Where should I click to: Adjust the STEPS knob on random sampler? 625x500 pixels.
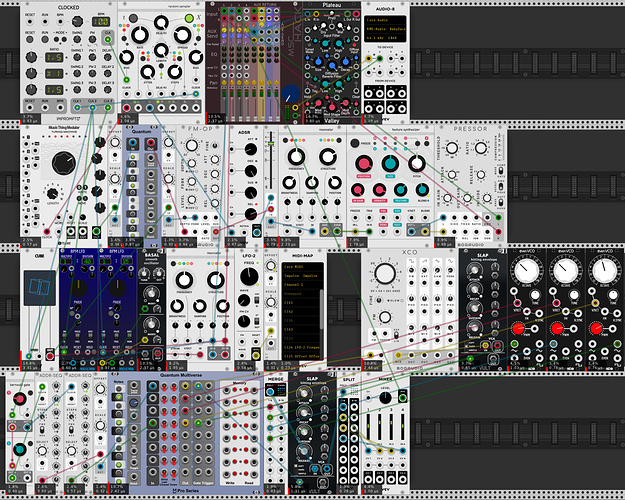click(x=175, y=72)
